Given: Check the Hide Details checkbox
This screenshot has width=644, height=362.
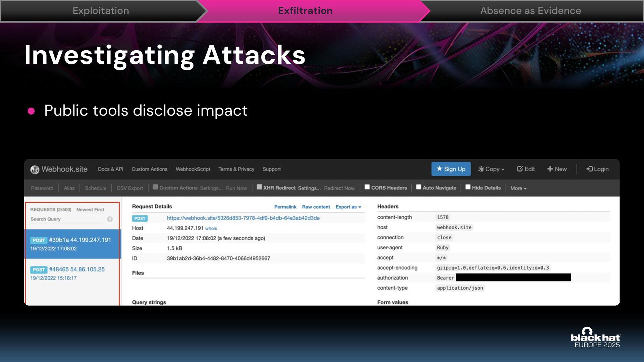Looking at the screenshot, I should [x=468, y=187].
